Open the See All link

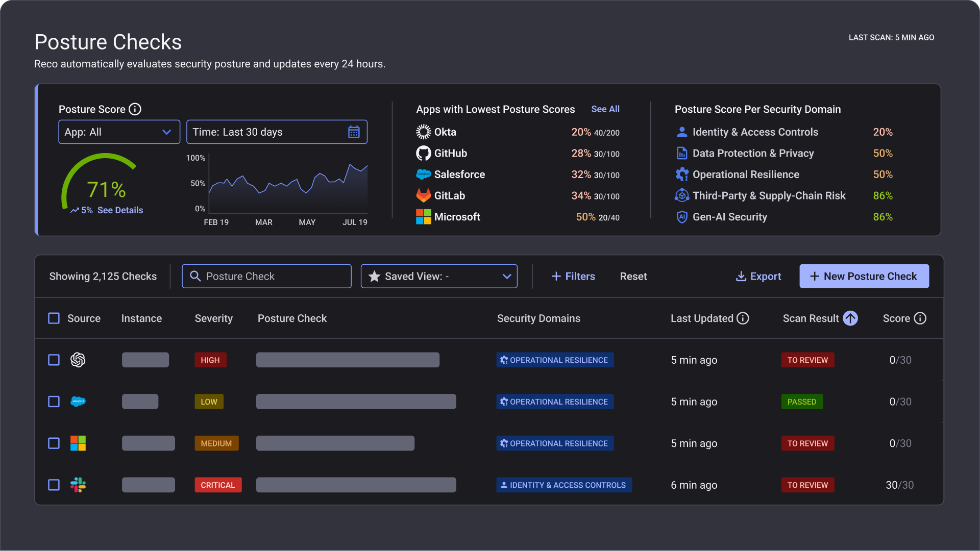[605, 109]
